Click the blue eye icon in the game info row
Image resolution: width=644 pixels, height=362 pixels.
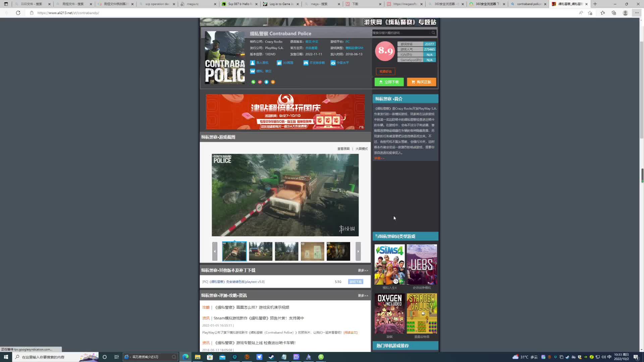point(333,63)
